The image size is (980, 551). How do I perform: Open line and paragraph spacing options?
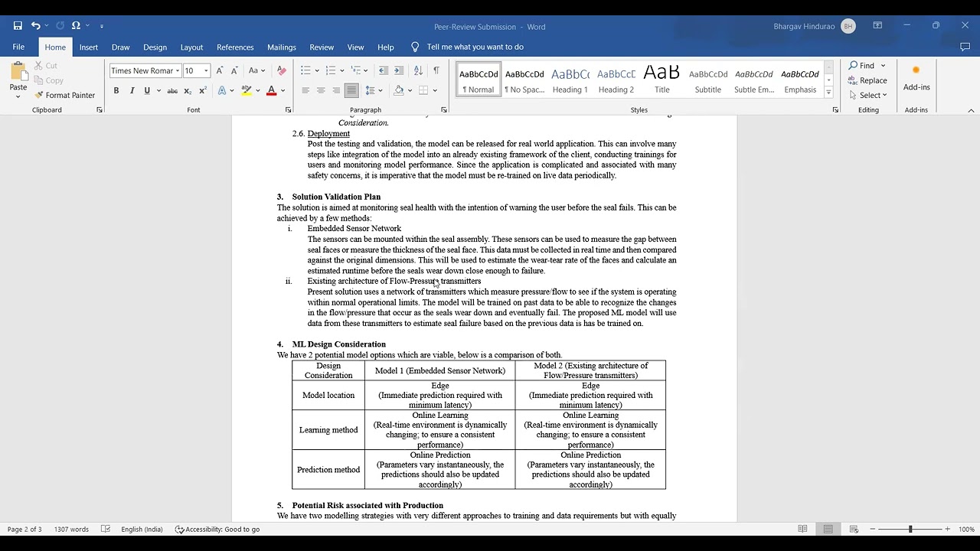tap(373, 90)
